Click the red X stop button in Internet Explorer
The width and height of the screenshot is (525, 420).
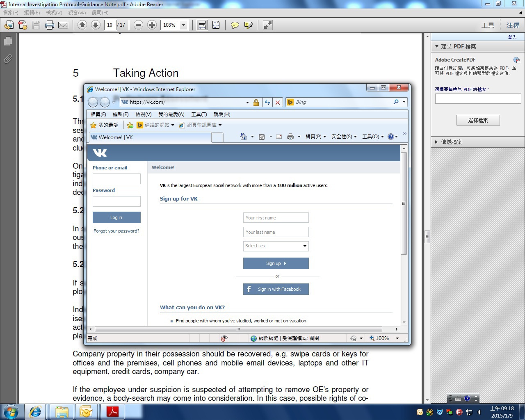(278, 103)
